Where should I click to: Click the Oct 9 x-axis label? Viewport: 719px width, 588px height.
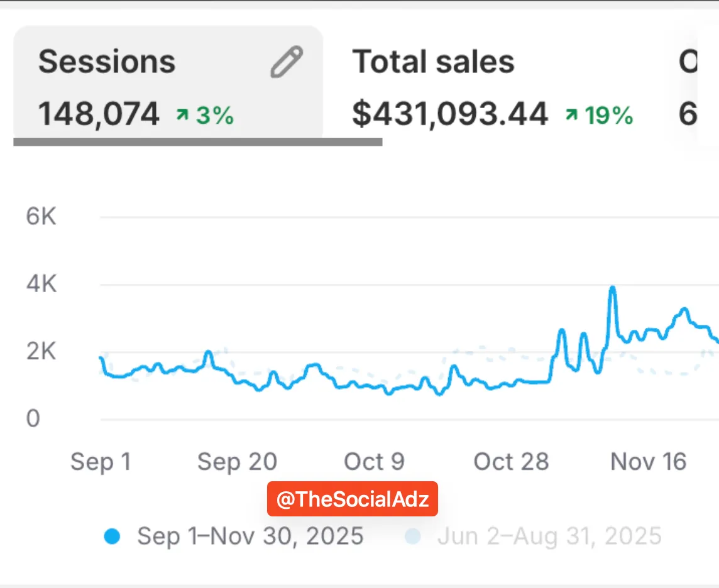374,462
